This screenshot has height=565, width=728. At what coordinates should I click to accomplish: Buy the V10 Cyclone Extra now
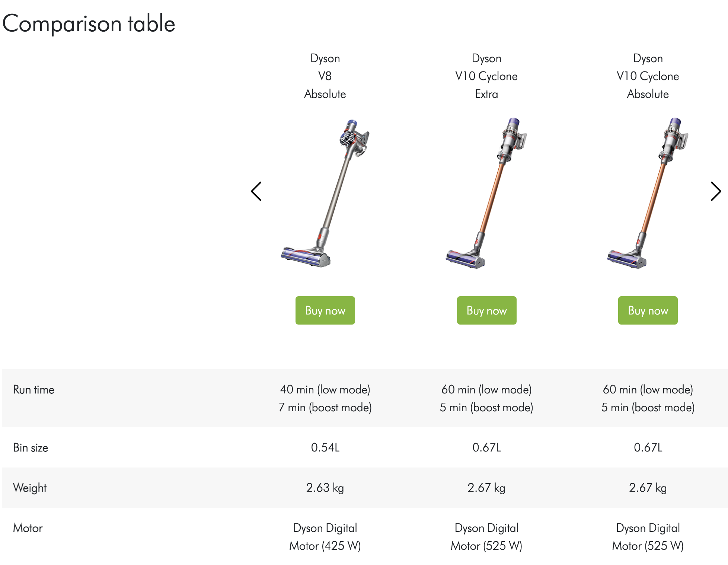(x=486, y=310)
